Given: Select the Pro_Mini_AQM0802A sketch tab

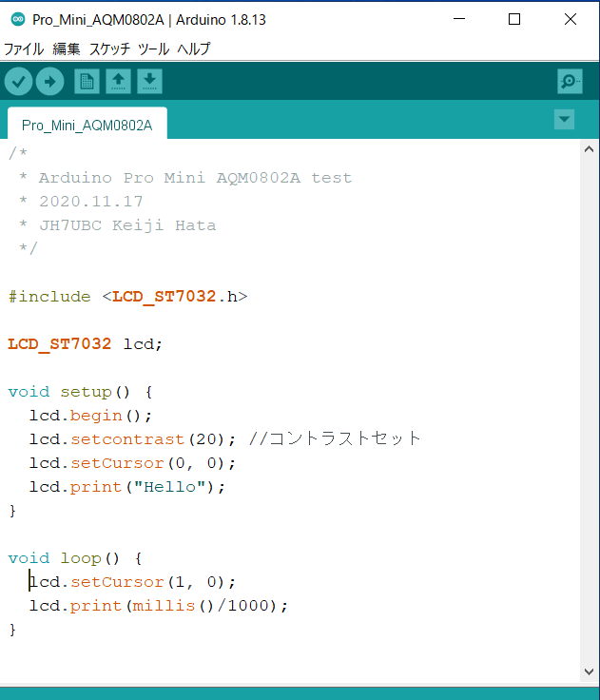Looking at the screenshot, I should point(87,125).
